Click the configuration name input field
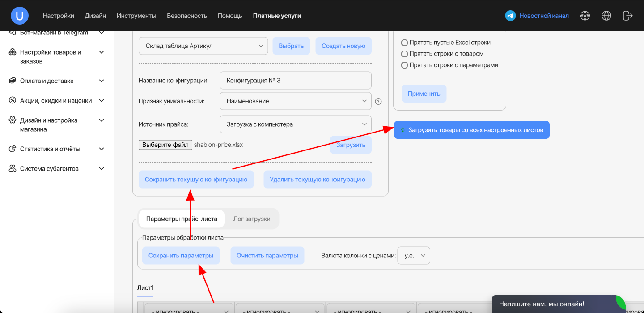The image size is (644, 313). 295,81
